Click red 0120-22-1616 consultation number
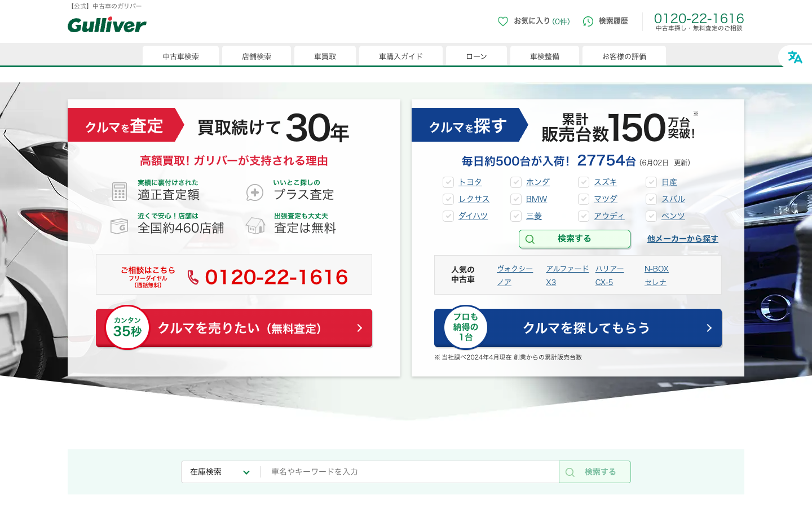Screen dimensions: 812x508 point(276,277)
